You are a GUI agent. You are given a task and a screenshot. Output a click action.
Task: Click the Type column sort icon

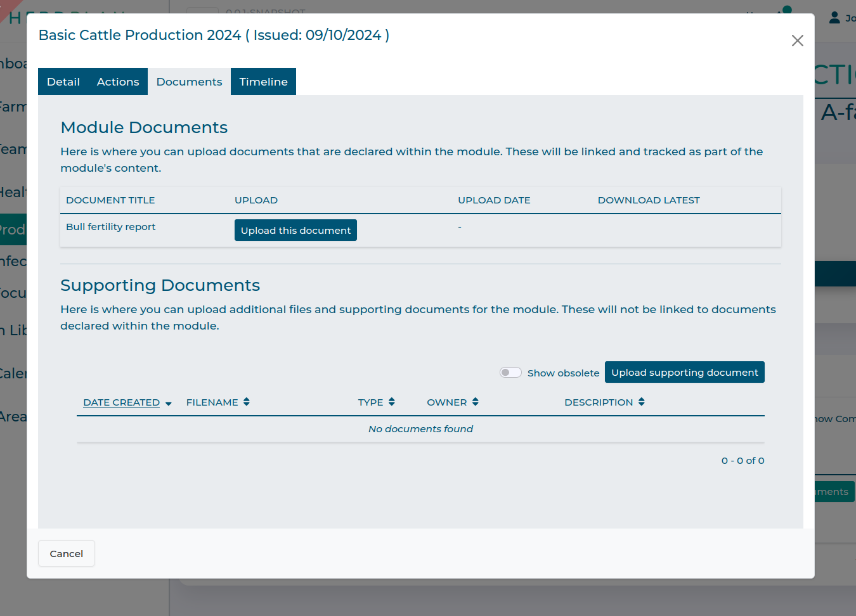coord(391,402)
